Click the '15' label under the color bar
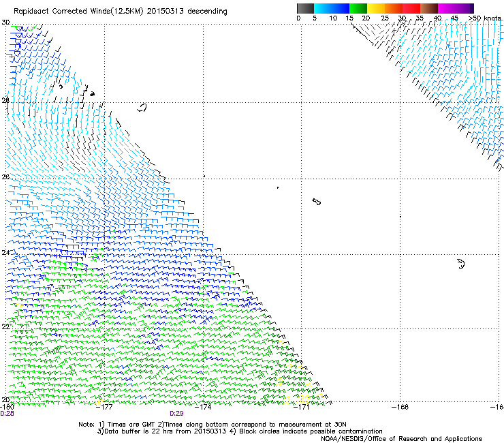Screen dimensions: 504x443 click(x=349, y=18)
